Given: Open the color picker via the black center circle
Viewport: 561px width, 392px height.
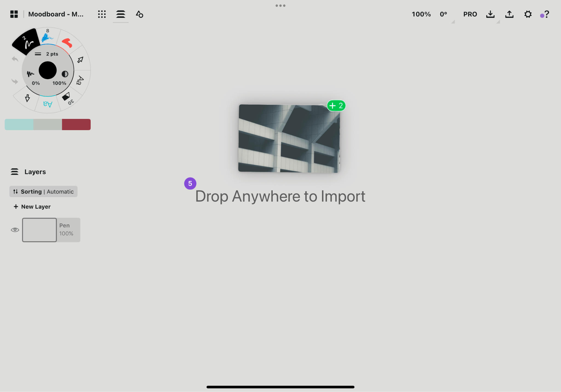Looking at the screenshot, I should tap(48, 70).
